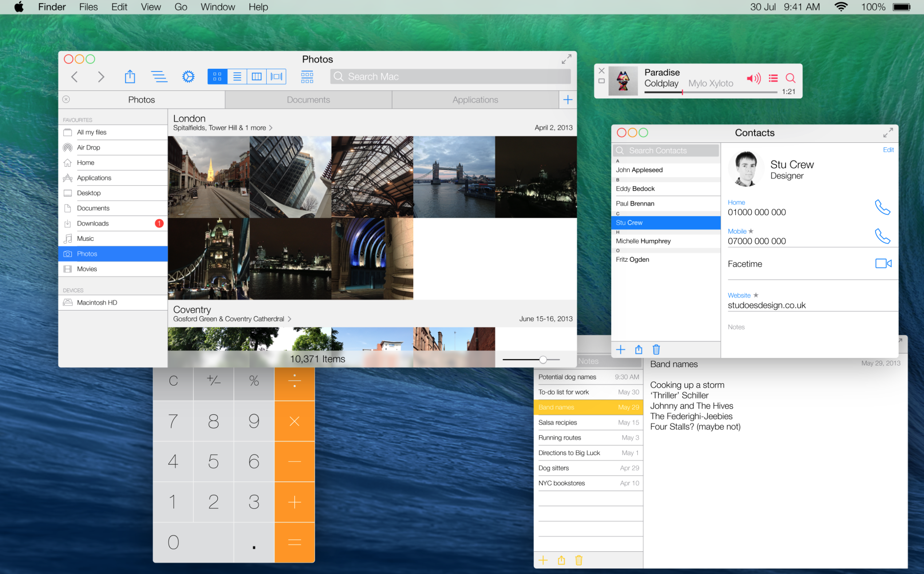Viewport: 924px width, 574px height.
Task: Delete the contact with trash icon
Action: click(x=656, y=350)
